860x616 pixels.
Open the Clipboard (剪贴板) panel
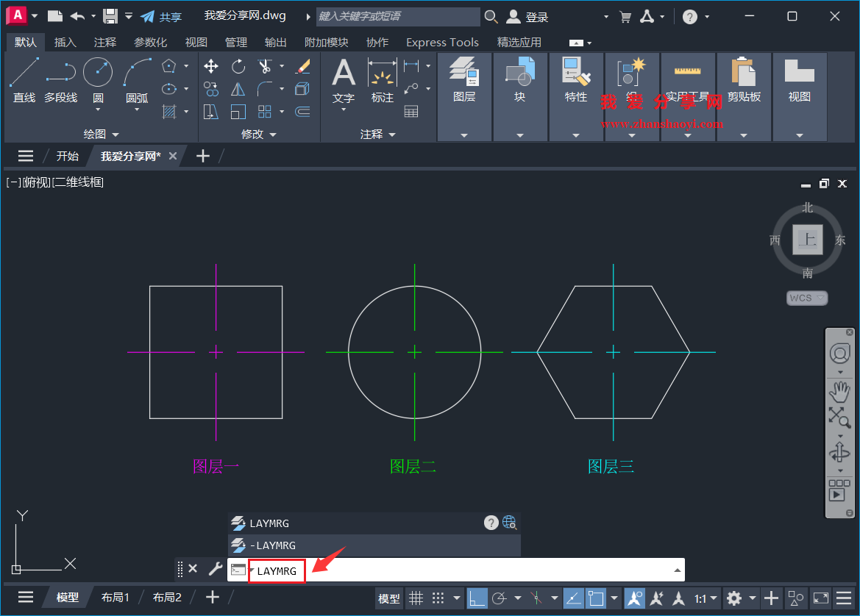[x=744, y=80]
